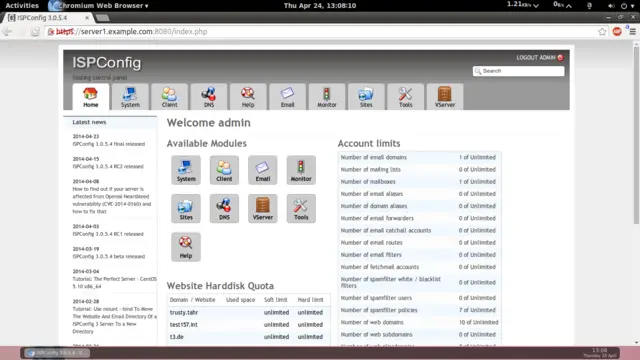Launch the Client module icon under Available Modules
Screen dimensions: 640x360
coord(224,170)
